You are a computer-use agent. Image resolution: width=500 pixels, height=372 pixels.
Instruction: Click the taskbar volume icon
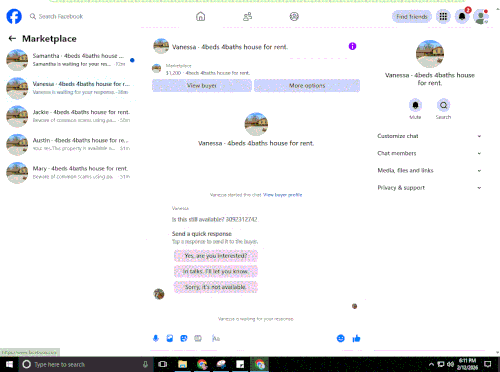click(450, 364)
